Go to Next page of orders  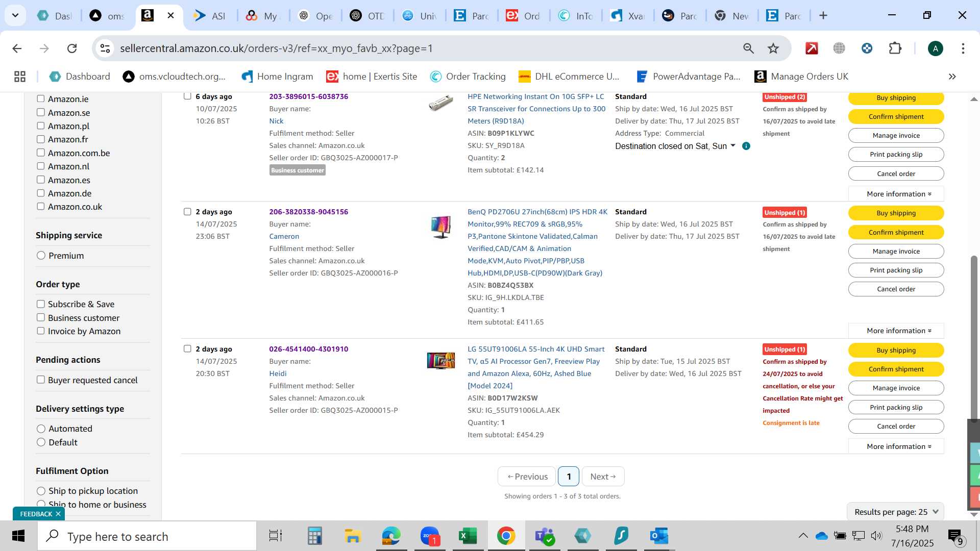pos(603,477)
